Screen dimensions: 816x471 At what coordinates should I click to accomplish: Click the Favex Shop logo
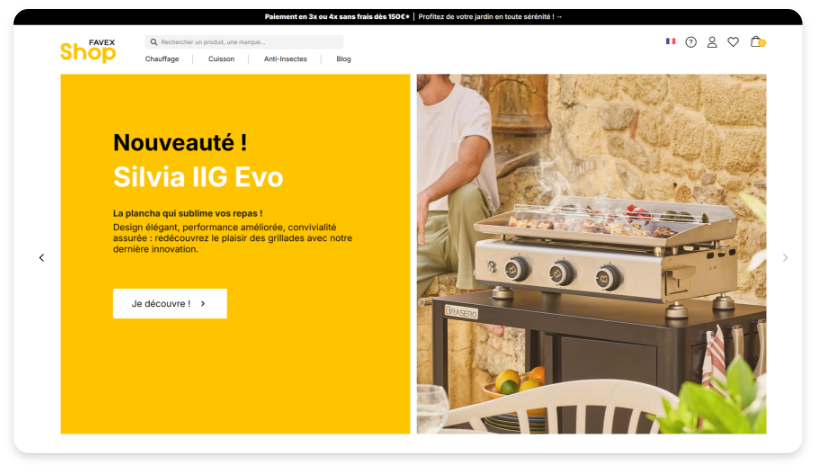[x=88, y=51]
